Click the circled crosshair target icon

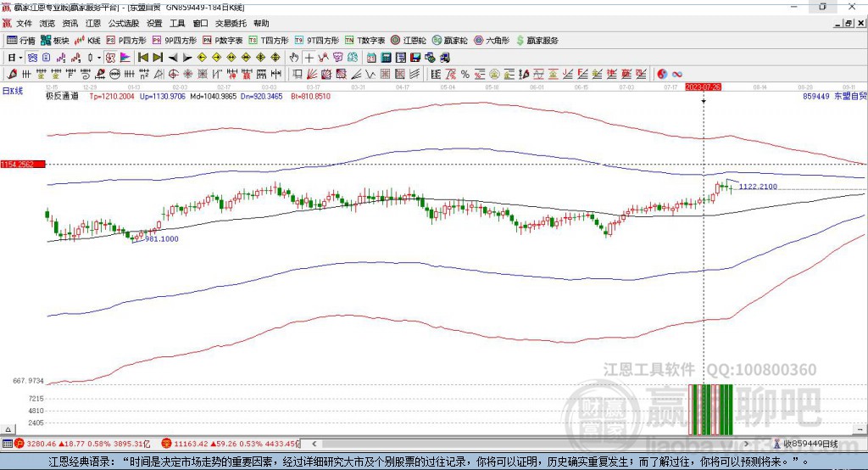173,74
